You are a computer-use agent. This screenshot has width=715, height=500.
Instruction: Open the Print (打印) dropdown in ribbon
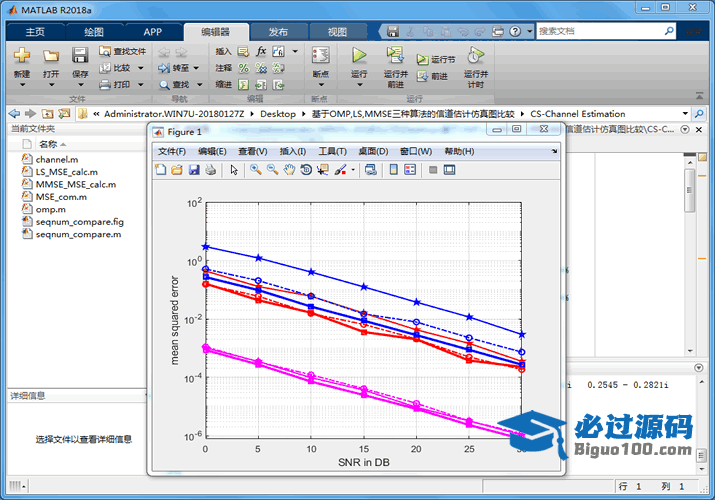[x=139, y=85]
